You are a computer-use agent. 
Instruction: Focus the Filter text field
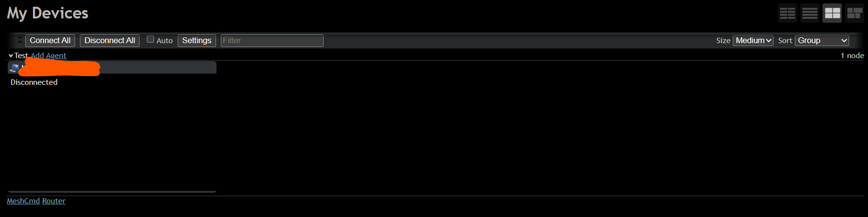[x=272, y=41]
